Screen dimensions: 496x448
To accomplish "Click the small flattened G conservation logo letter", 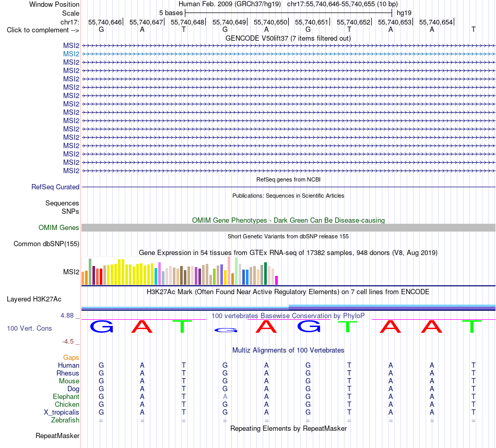I will pos(226,330).
